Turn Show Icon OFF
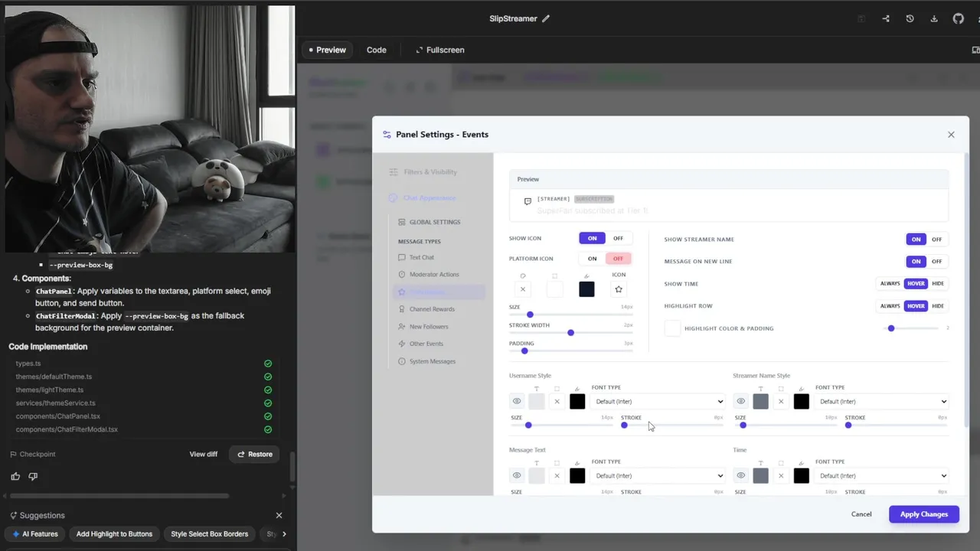The width and height of the screenshot is (980, 551). point(618,239)
